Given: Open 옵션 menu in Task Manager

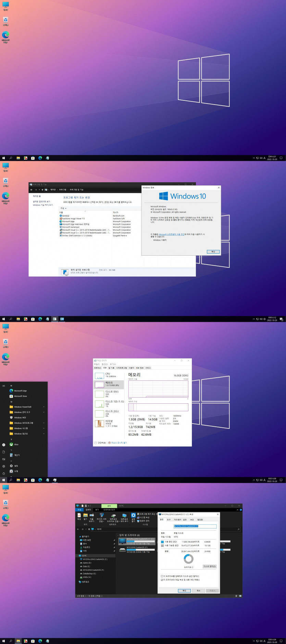Looking at the screenshot, I should click(x=104, y=364).
